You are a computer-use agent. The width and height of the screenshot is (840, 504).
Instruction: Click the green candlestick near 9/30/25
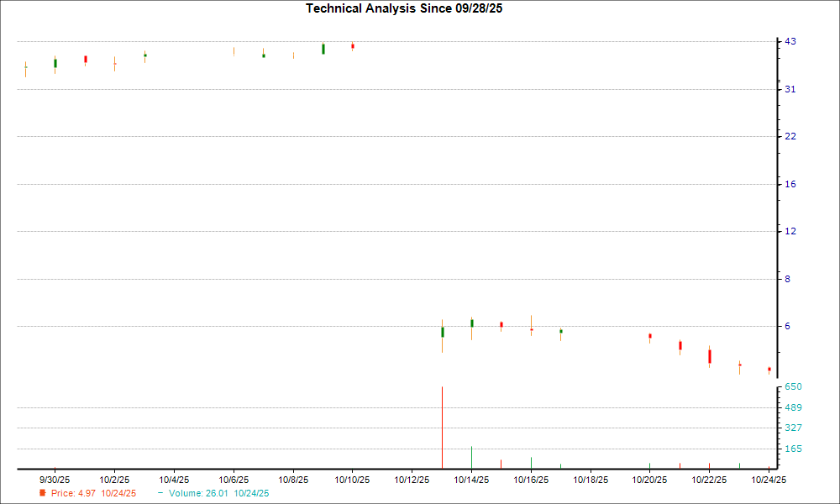pos(55,62)
